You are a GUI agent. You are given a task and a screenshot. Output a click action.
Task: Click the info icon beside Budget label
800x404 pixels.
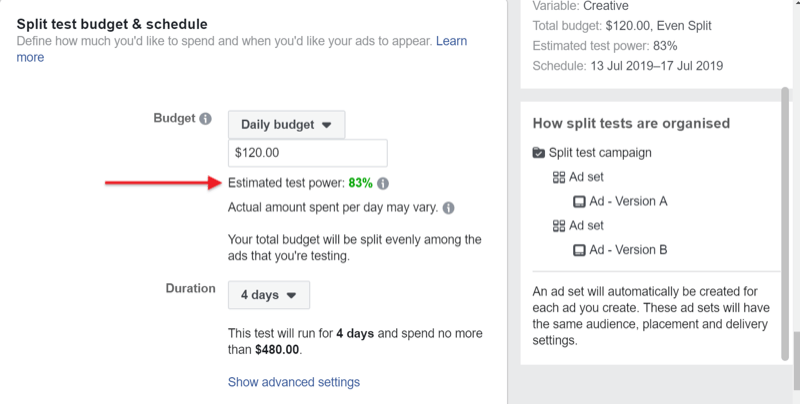(x=205, y=119)
